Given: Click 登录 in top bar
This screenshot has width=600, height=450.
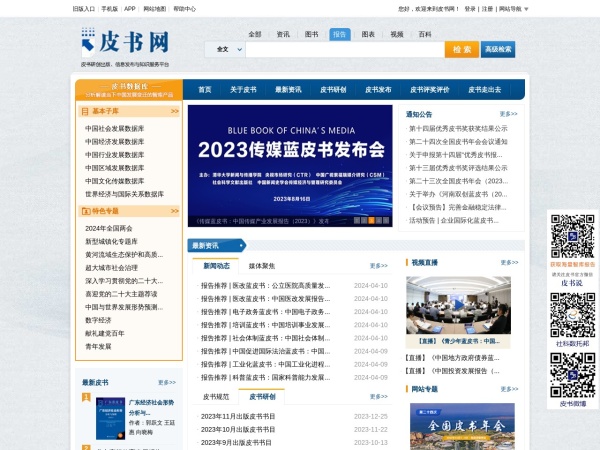Looking at the screenshot, I should 470,9.
